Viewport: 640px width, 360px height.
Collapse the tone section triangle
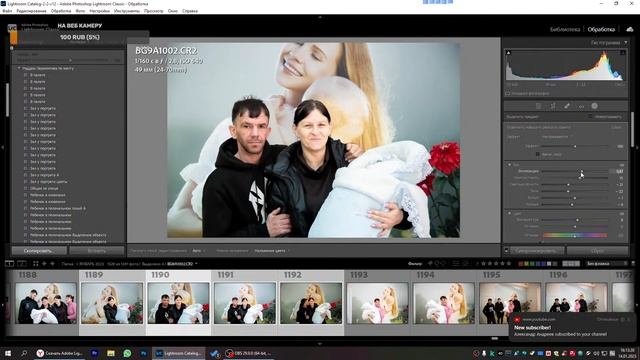pos(509,164)
